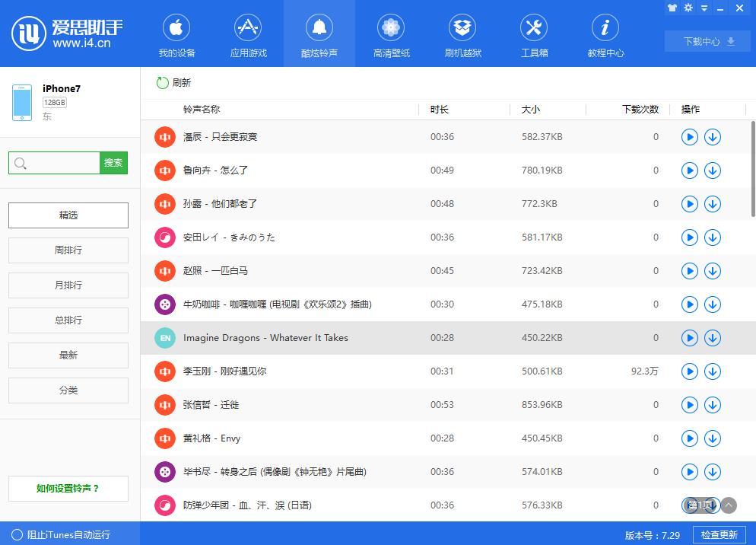Open the 应用游戏 (Apps & Games) section
Screen dimensions: 756x545
point(248,33)
